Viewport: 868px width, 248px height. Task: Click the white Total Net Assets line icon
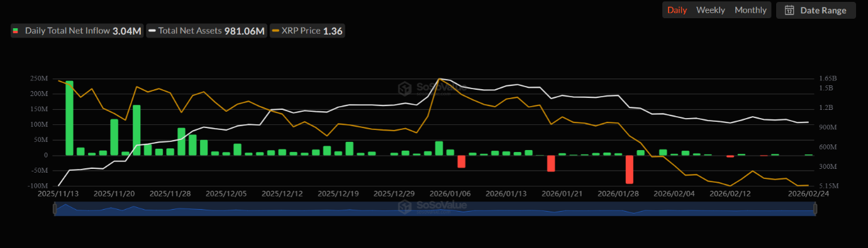(152, 30)
